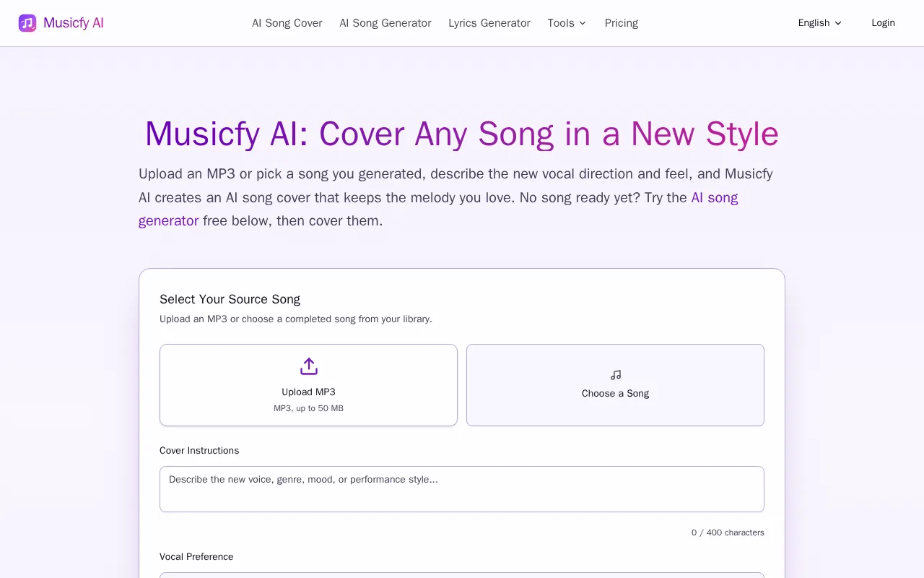Select the Choose a Song card
Viewport: 924px width, 578px height.
click(x=615, y=385)
